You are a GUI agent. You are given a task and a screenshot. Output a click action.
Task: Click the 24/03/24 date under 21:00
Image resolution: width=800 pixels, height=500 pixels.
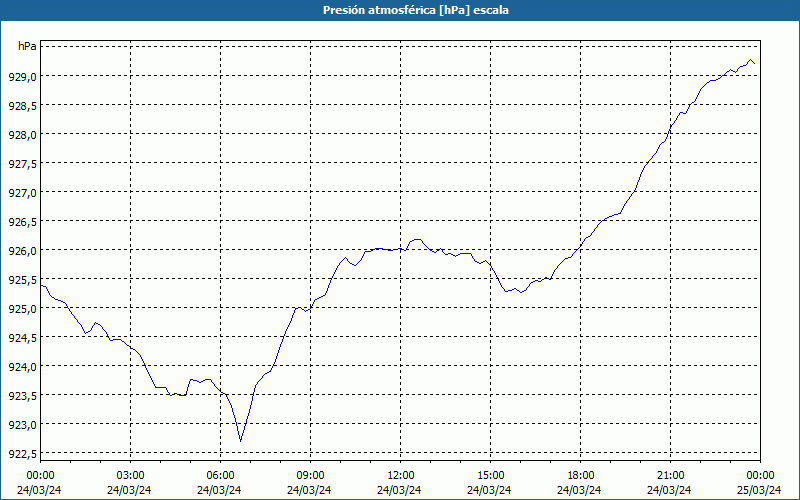[669, 490]
